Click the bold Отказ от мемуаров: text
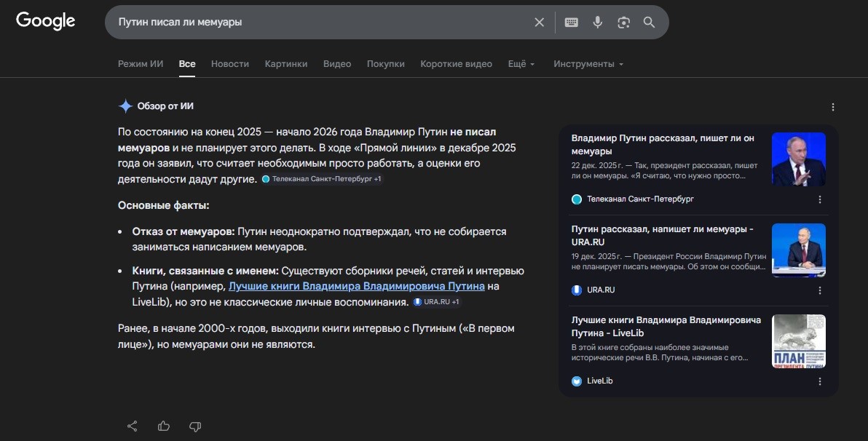The image size is (868, 441). point(184,231)
